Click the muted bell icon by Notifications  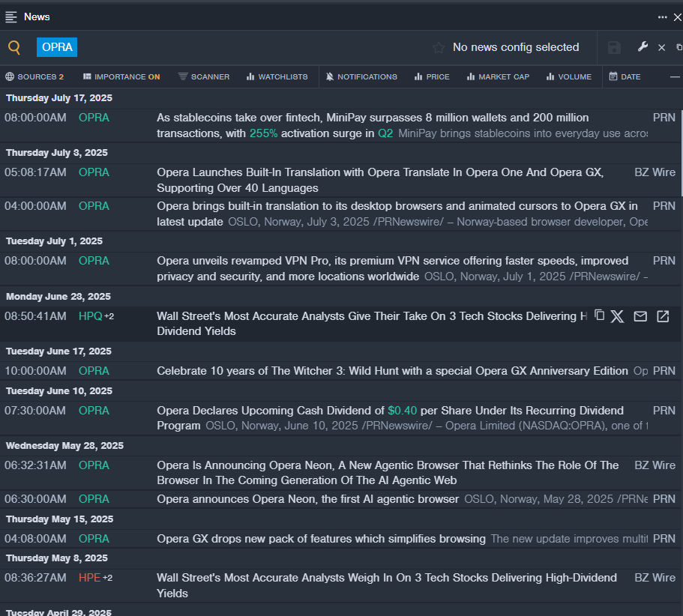click(x=330, y=76)
